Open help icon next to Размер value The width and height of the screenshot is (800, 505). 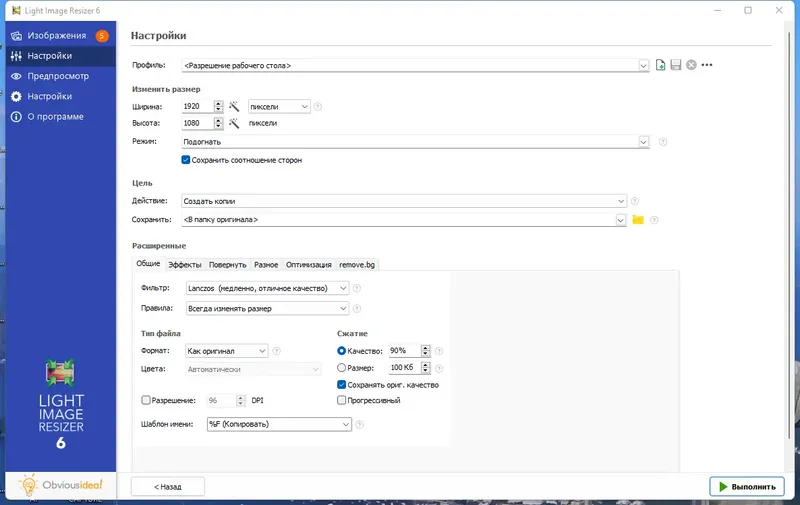[x=439, y=368]
